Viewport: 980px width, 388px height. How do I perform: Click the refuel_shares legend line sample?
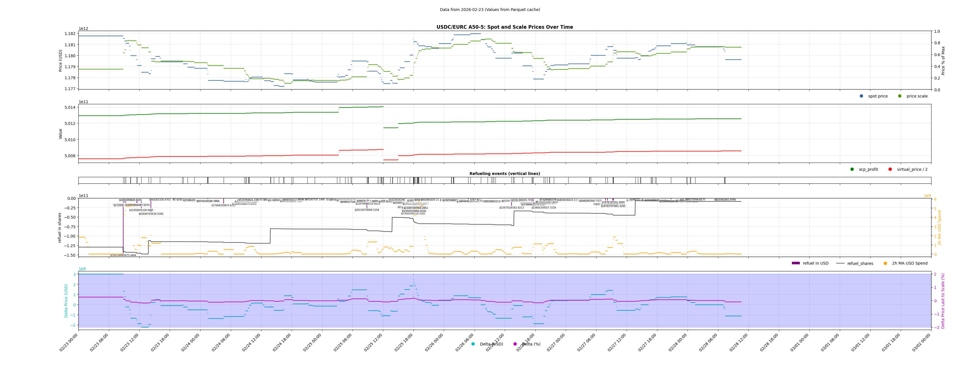pyautogui.click(x=840, y=263)
